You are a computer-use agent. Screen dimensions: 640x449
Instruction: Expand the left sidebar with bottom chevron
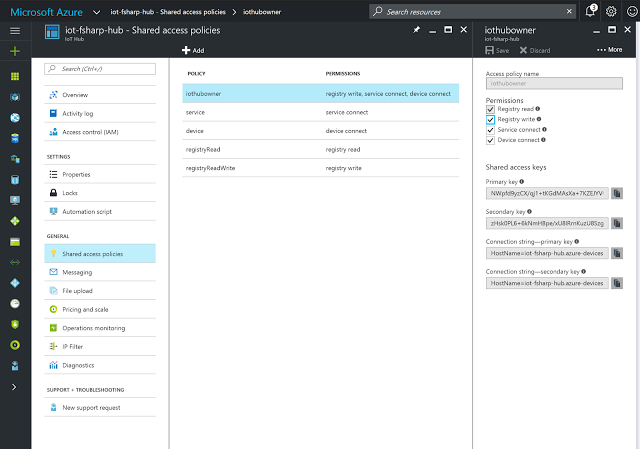(15, 386)
